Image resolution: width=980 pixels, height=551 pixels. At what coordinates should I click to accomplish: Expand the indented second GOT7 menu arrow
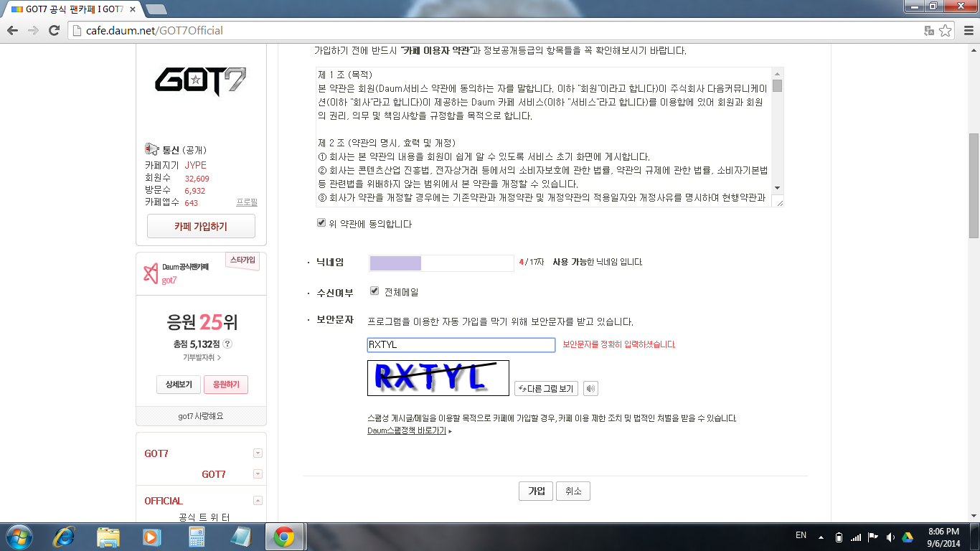point(258,474)
